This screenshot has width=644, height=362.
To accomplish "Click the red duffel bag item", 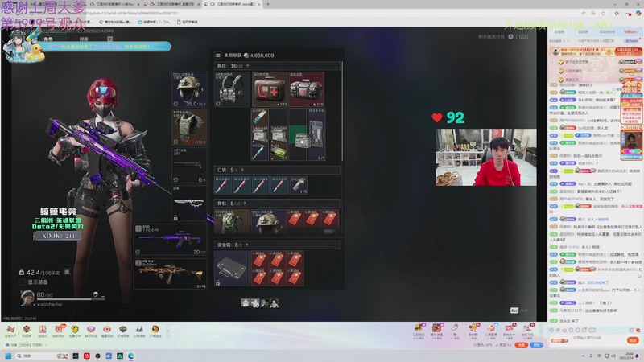I will click(x=307, y=89).
